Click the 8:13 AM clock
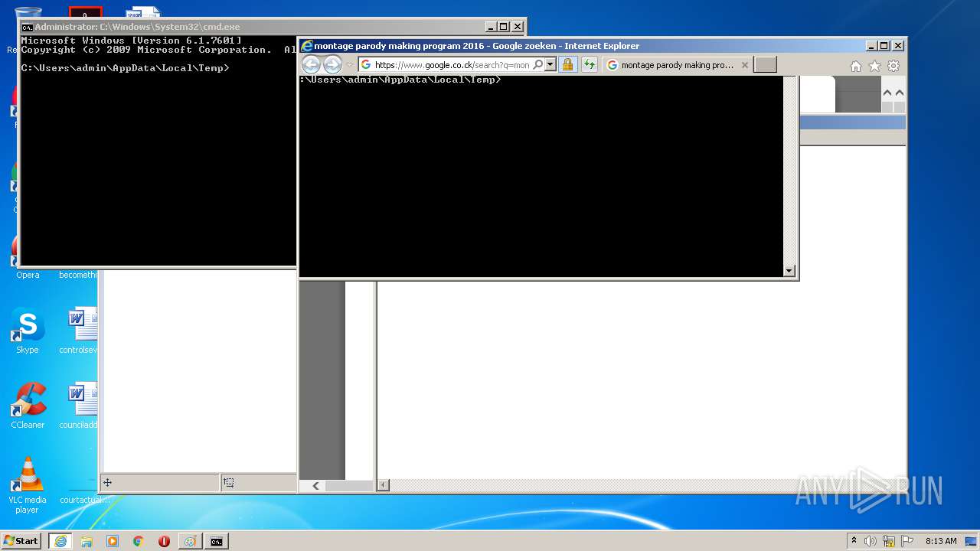The height and width of the screenshot is (551, 980). tap(941, 541)
